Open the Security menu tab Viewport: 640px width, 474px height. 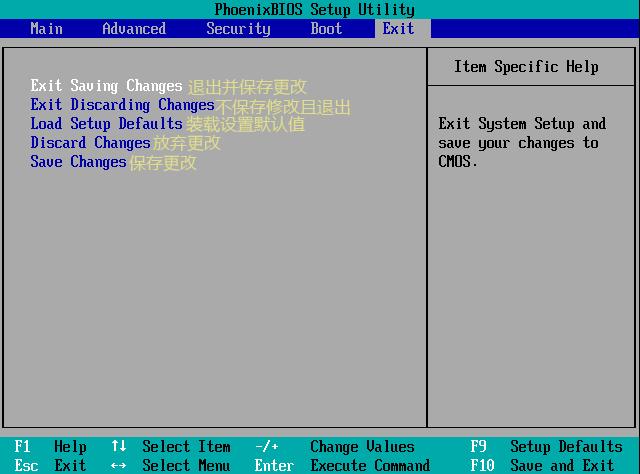[238, 29]
